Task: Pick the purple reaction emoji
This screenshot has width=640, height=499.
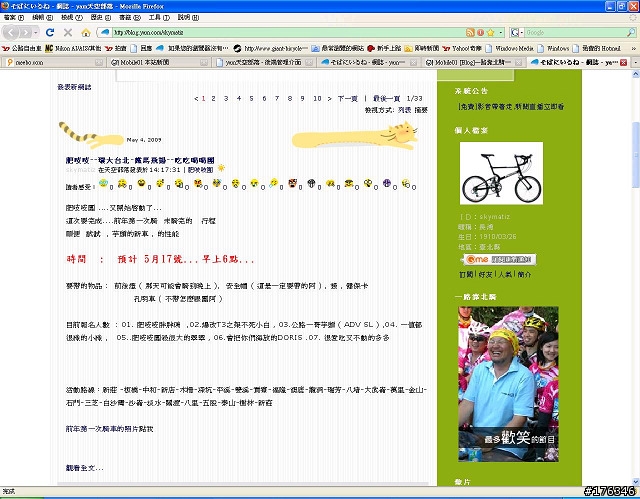Action: tap(387, 183)
